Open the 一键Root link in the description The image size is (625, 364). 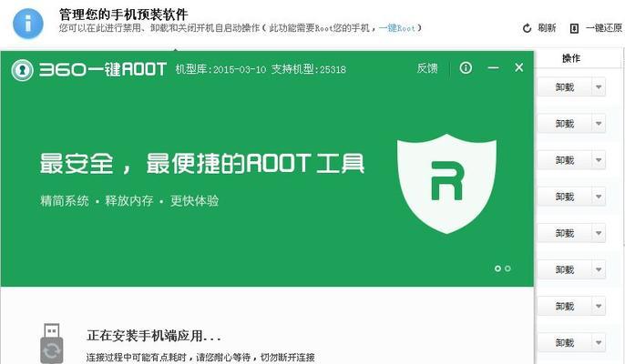point(397,28)
